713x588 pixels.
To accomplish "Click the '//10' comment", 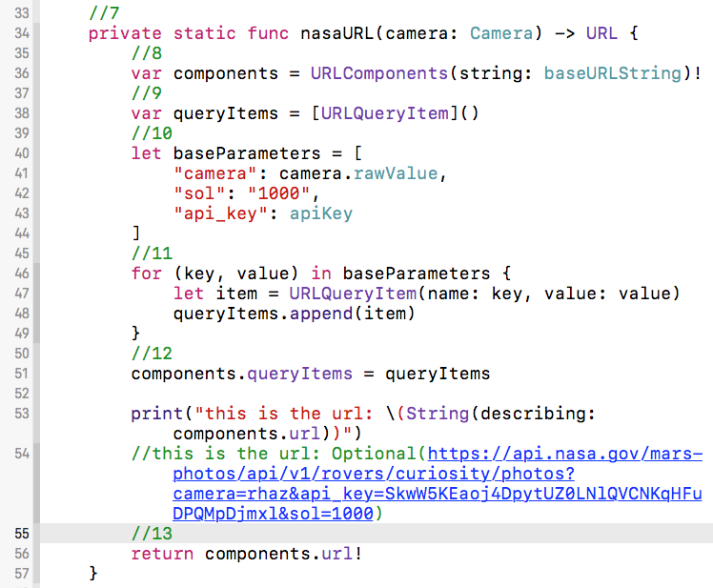I will click(152, 133).
